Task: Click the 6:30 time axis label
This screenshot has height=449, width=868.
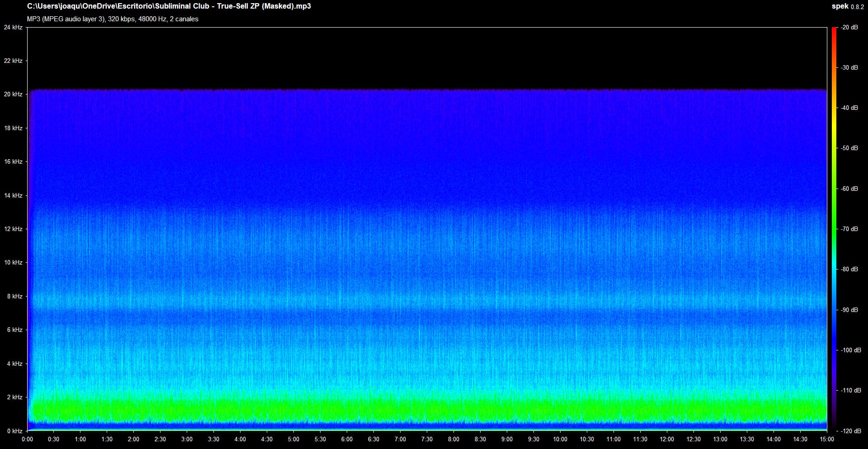Action: coord(374,439)
